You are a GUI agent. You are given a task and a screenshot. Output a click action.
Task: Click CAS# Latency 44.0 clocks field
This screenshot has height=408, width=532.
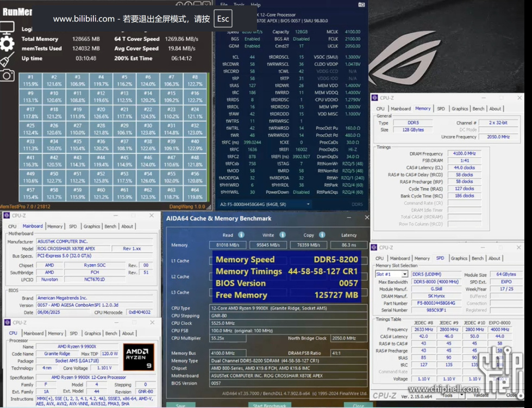(464, 167)
